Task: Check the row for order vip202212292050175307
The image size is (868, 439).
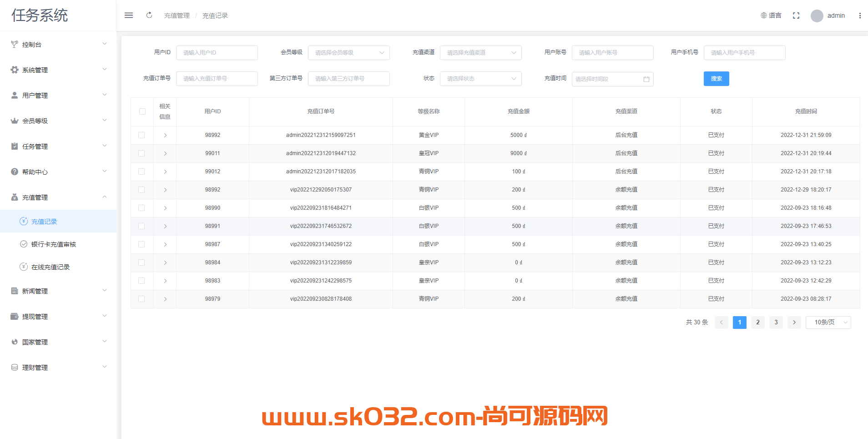Action: point(141,190)
